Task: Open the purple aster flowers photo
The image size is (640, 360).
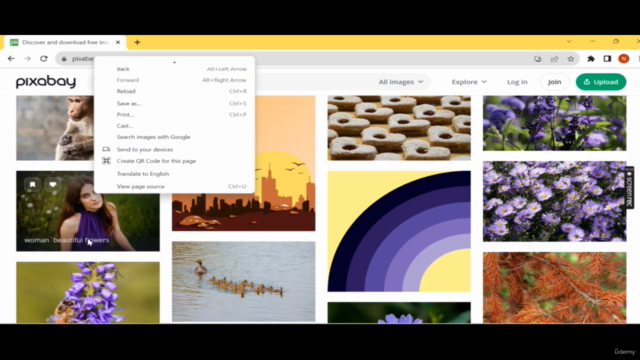Action: click(554, 201)
